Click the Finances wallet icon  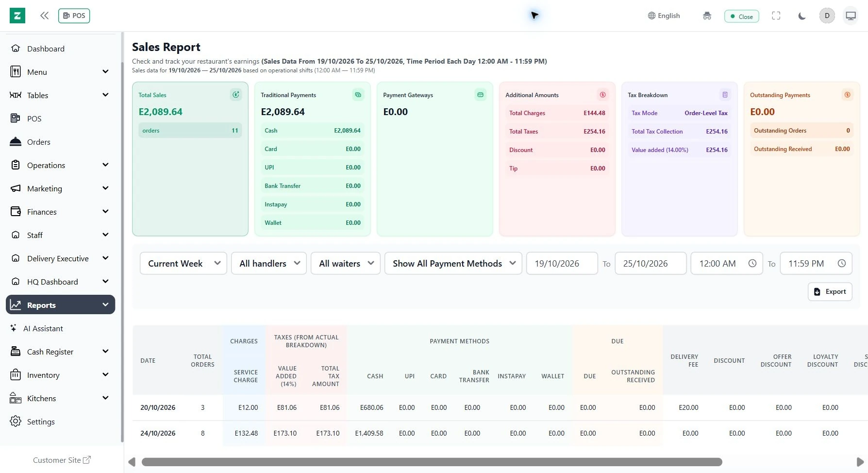click(16, 212)
